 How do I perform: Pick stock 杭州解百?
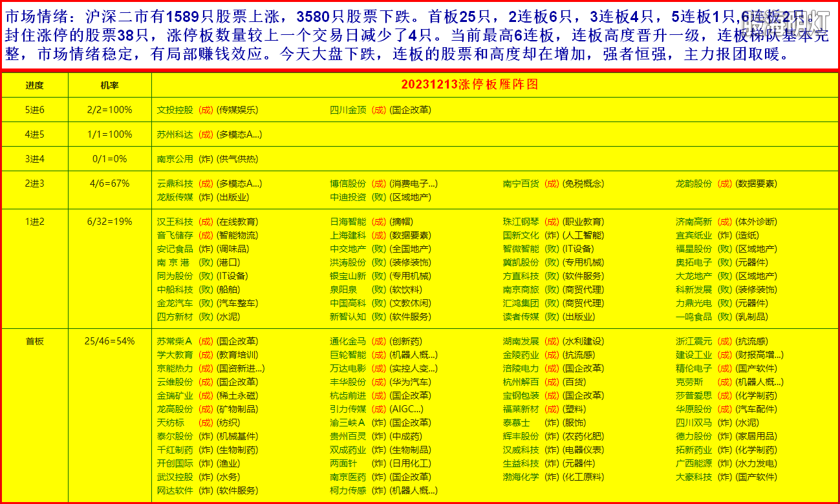point(521,382)
